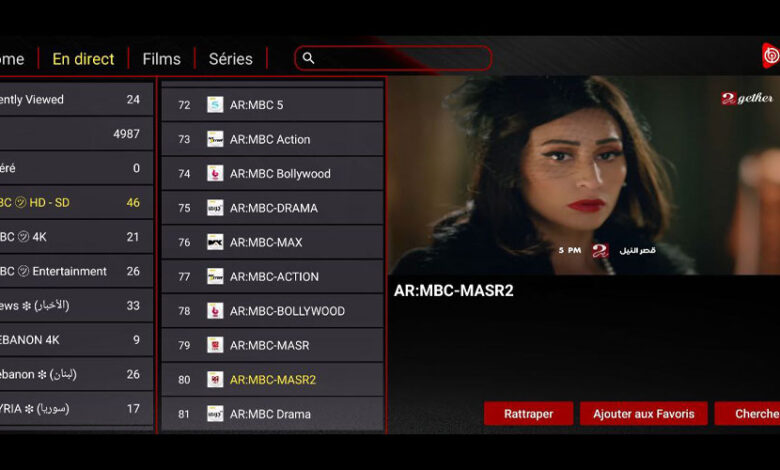
Task: Choose the AR:MBC Bollywood channel logo
Action: click(215, 174)
